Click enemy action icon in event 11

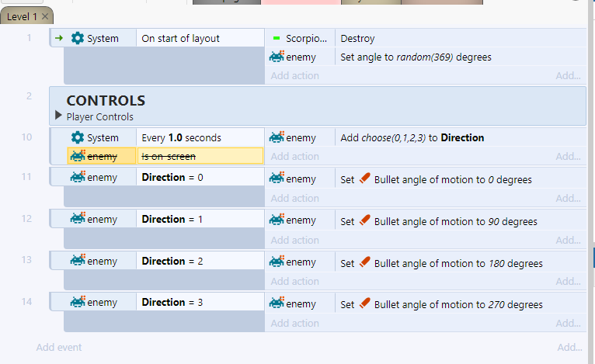click(277, 179)
